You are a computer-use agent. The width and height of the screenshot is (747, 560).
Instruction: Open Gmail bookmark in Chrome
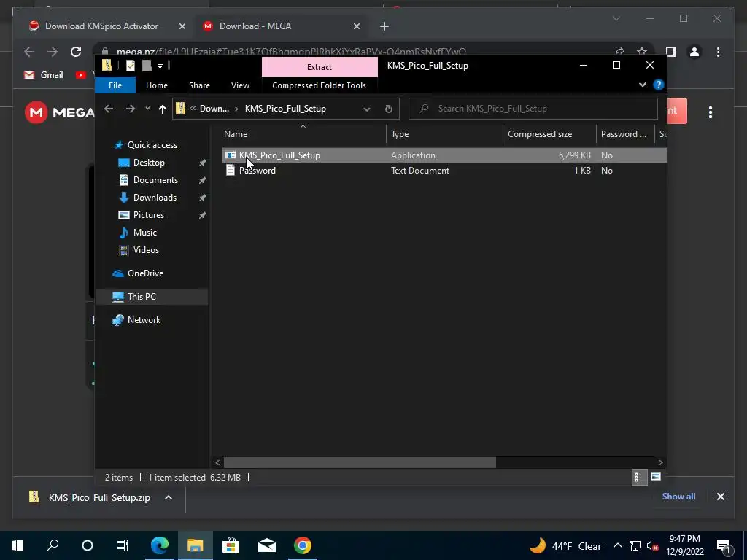coord(44,75)
